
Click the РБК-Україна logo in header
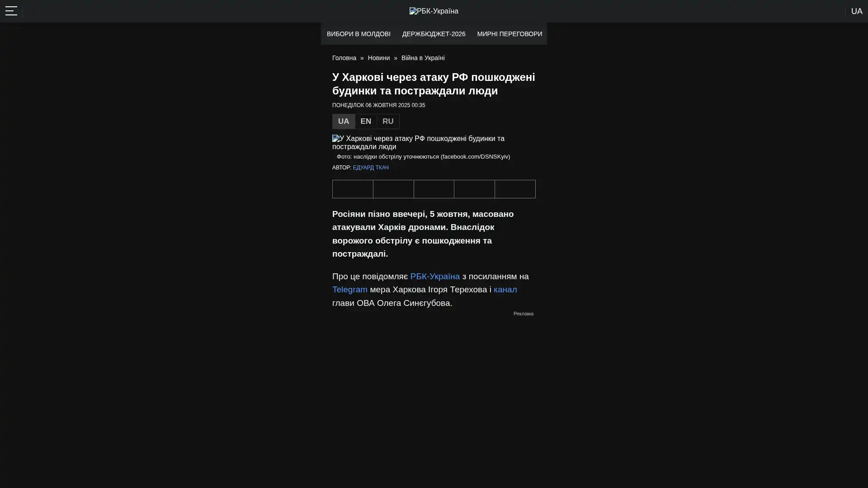pyautogui.click(x=434, y=11)
